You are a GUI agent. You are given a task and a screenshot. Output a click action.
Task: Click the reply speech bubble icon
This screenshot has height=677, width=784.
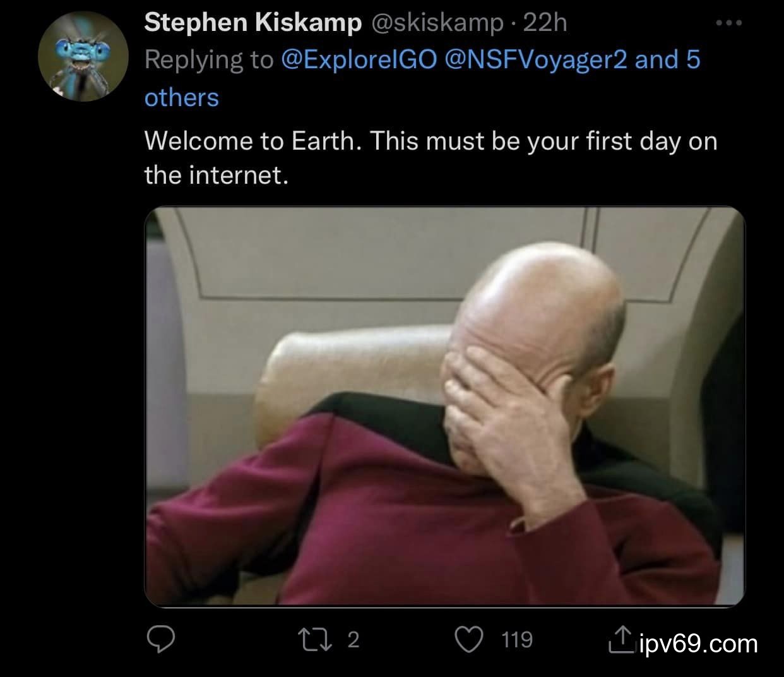(161, 639)
